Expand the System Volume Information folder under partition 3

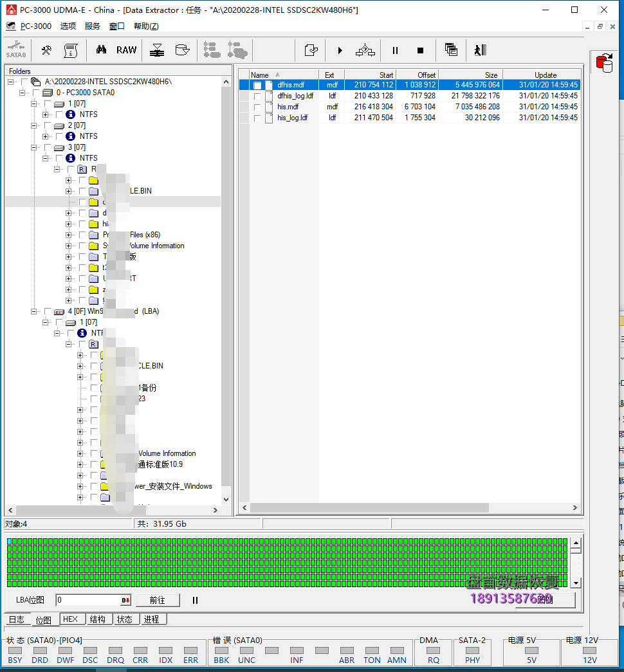click(x=69, y=246)
